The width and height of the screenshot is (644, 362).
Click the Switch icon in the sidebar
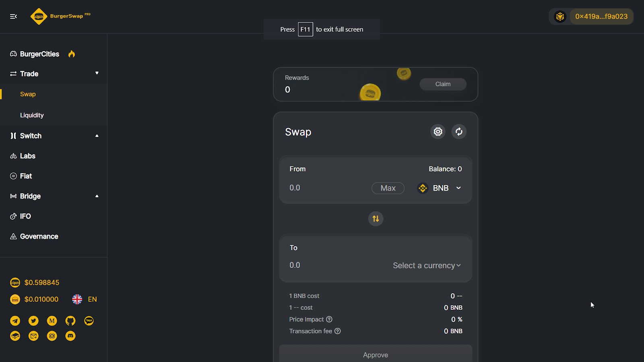(13, 136)
